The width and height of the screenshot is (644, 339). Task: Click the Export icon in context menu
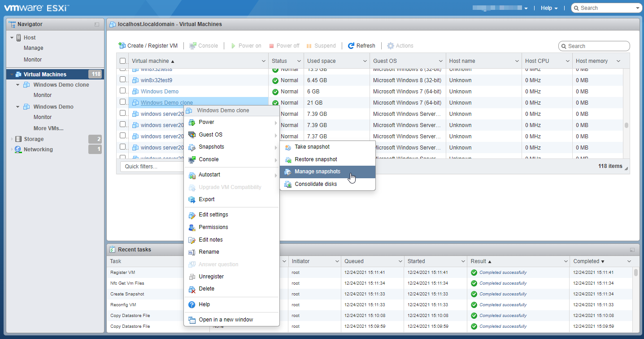[x=192, y=199]
